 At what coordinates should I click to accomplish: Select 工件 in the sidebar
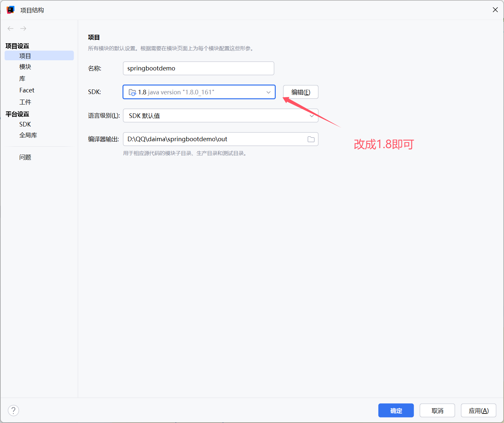click(x=25, y=102)
